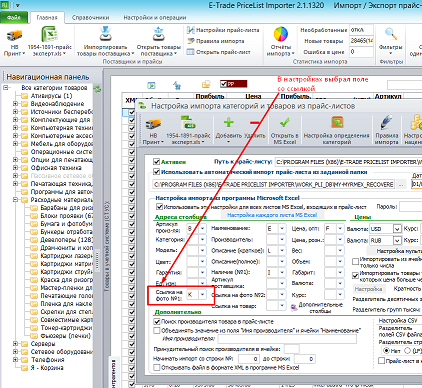Click the blue tree icon above the table
Screen dimensions: 422x388
tap(177, 85)
